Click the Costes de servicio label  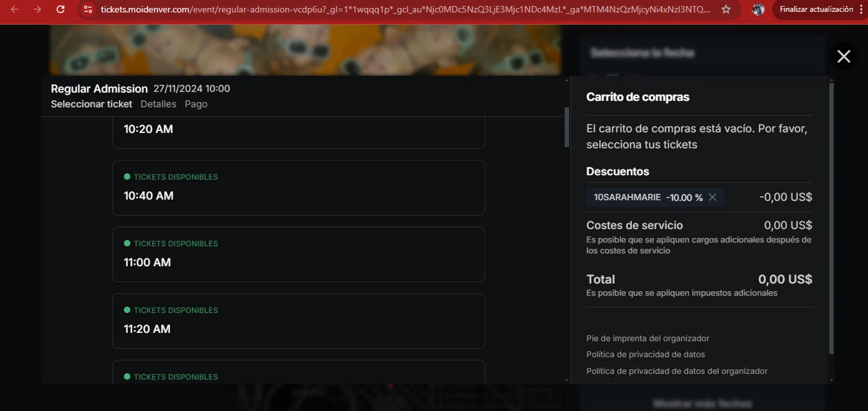tap(634, 225)
